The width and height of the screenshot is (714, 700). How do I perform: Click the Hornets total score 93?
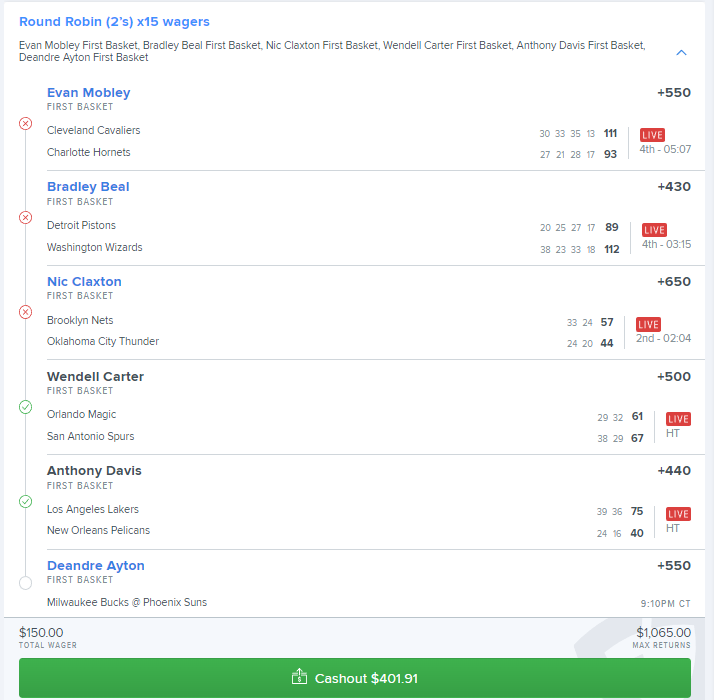click(x=610, y=154)
